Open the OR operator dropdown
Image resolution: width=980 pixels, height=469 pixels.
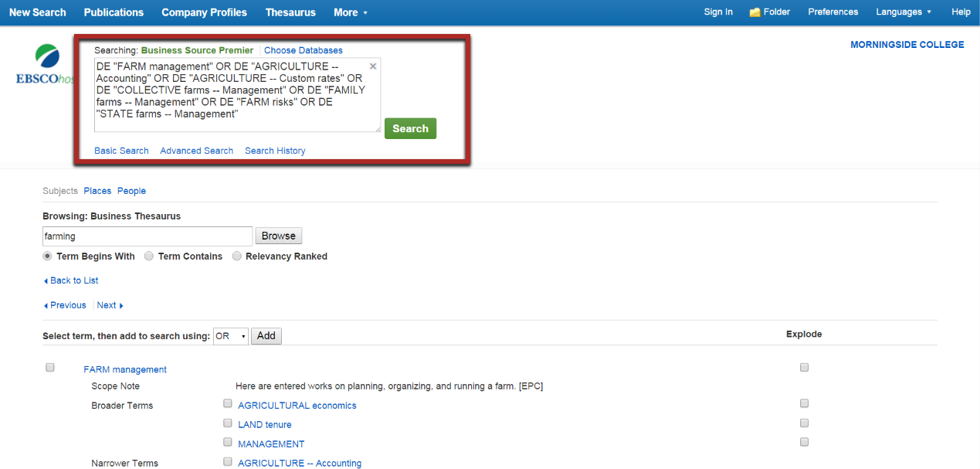point(231,336)
